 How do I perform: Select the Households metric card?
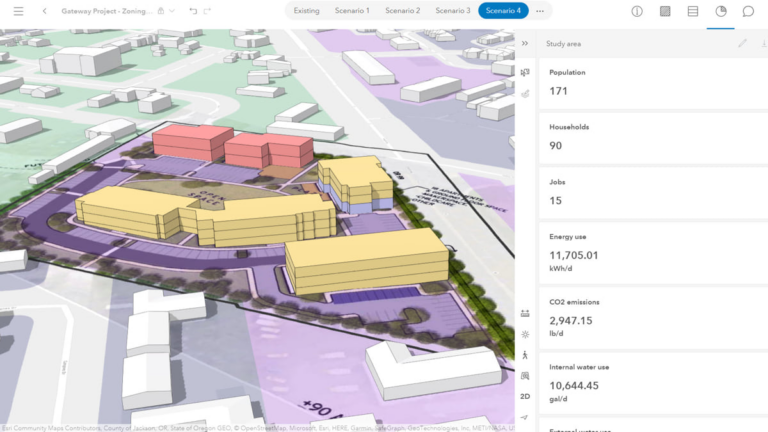pyautogui.click(x=653, y=138)
